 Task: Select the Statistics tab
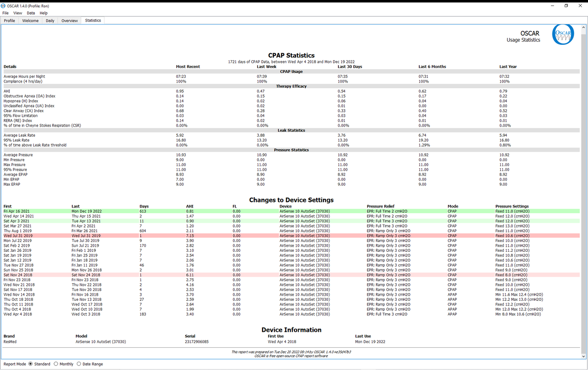93,20
